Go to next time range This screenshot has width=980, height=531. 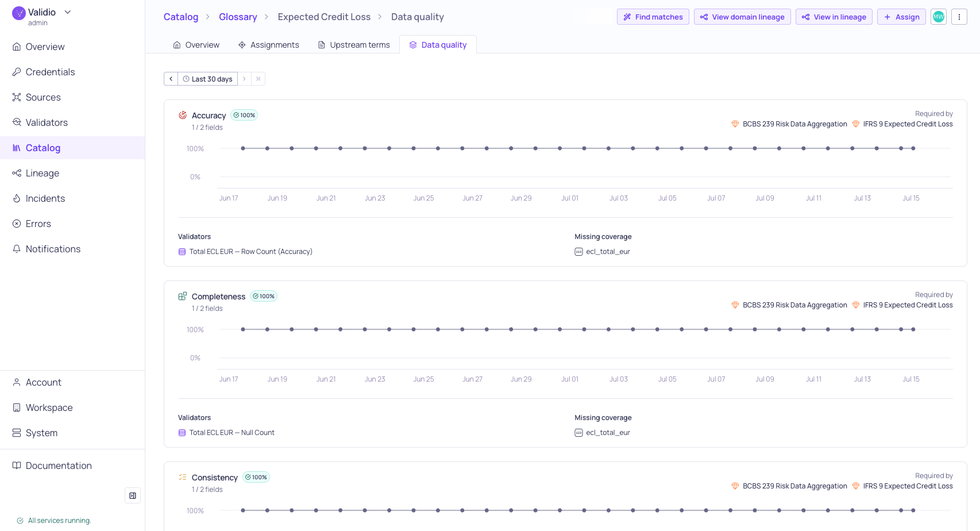(x=244, y=79)
